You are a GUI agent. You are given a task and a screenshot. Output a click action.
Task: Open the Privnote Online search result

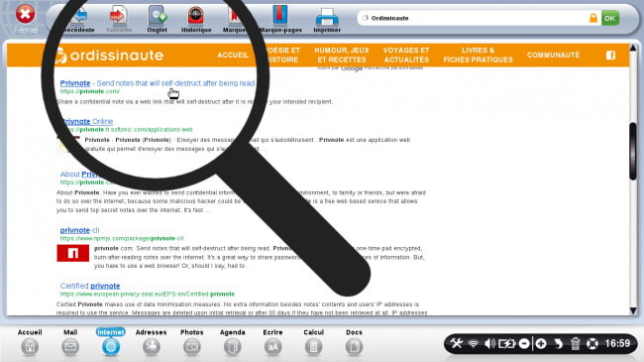(87, 121)
